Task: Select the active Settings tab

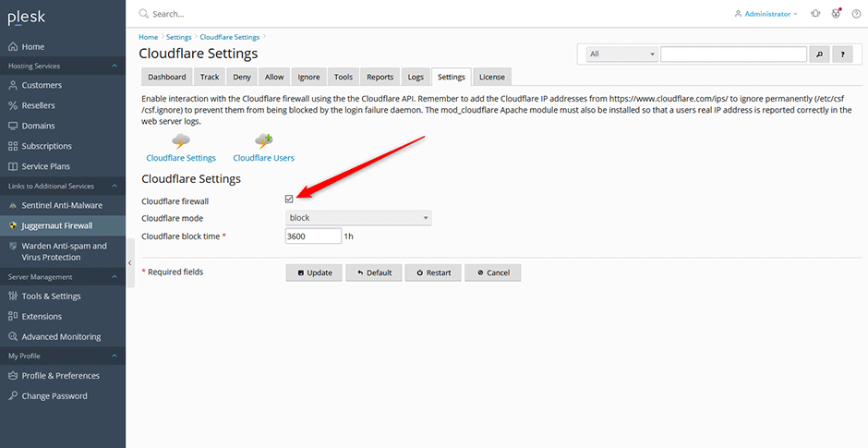Action: point(452,77)
